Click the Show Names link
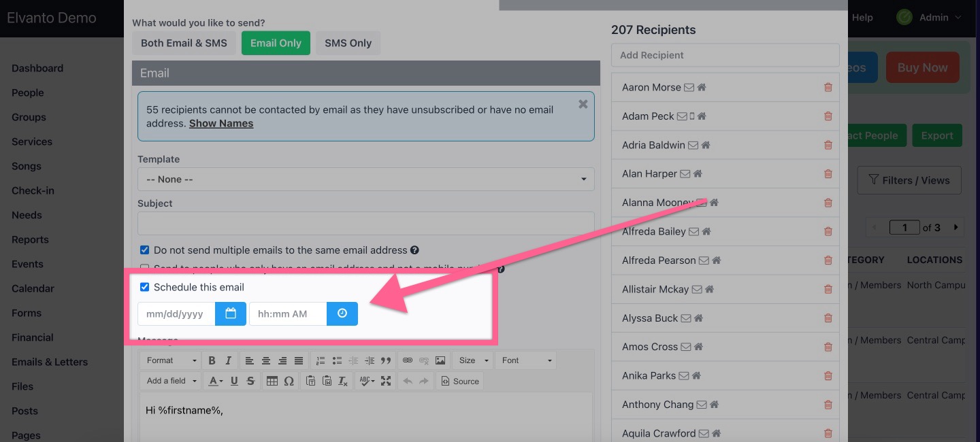Screen dimensions: 980x442 [x=221, y=123]
